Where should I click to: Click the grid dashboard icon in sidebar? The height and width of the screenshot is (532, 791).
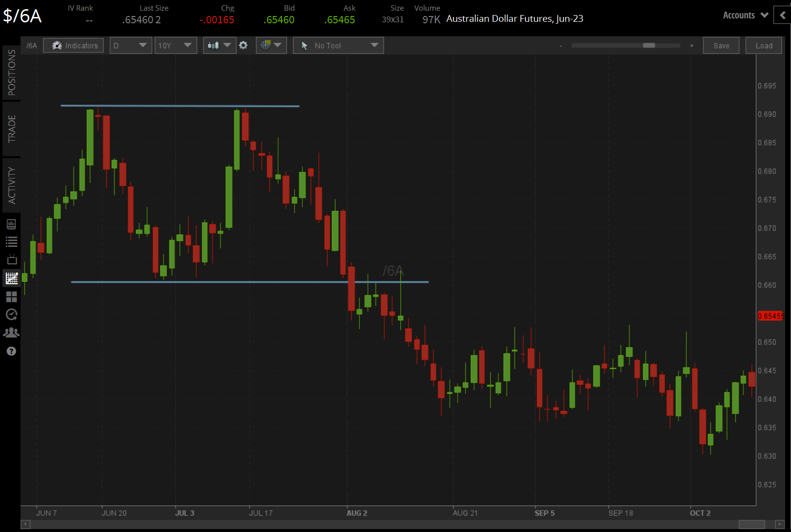point(11,297)
